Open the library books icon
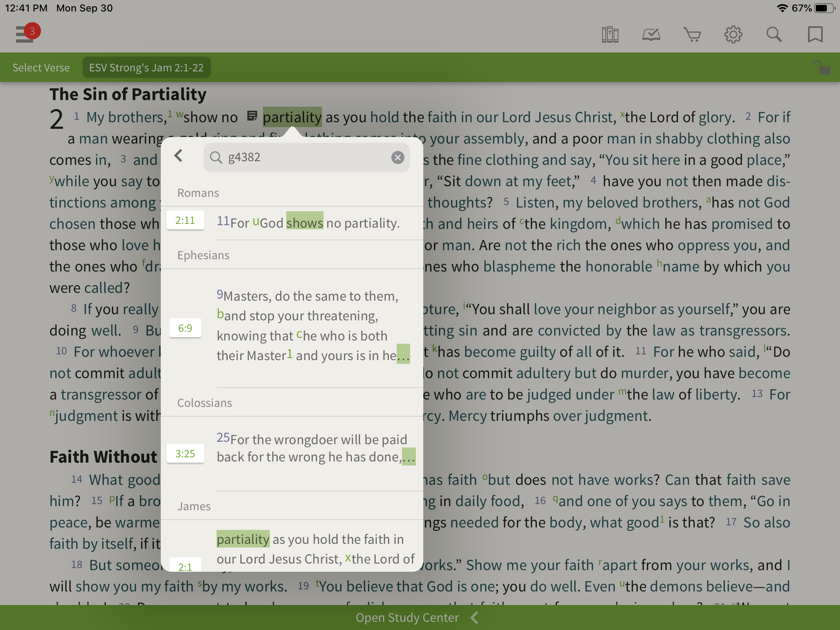840x630 pixels. 610,34
